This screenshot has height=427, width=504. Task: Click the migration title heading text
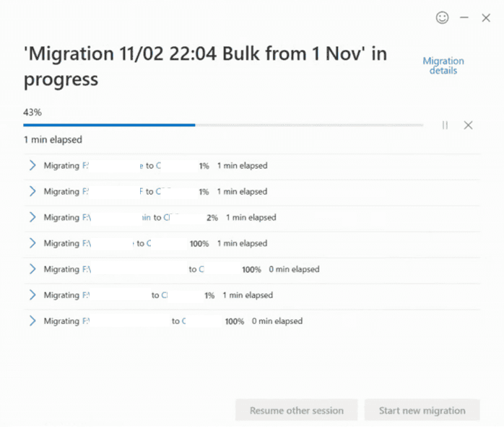(x=205, y=66)
